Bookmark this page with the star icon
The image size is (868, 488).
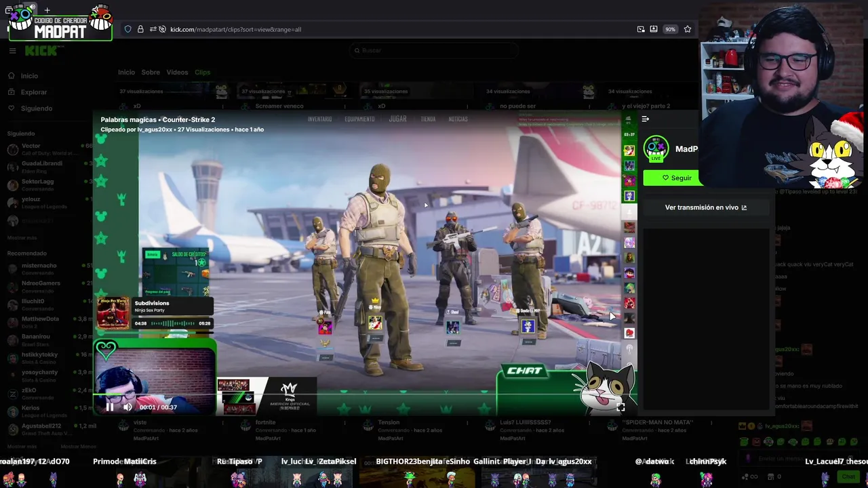[x=688, y=29]
